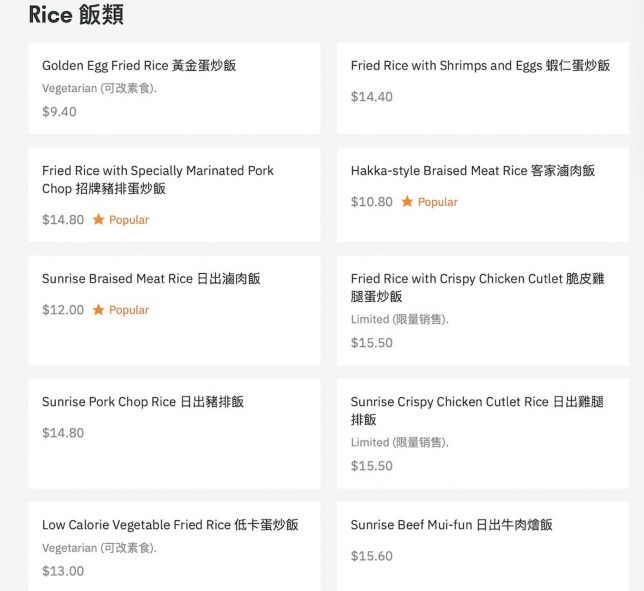Screen dimensions: 644x591
Task: Click the Vegetarian note under Low Calorie Vegetable Fried Rice
Action: click(x=99, y=548)
